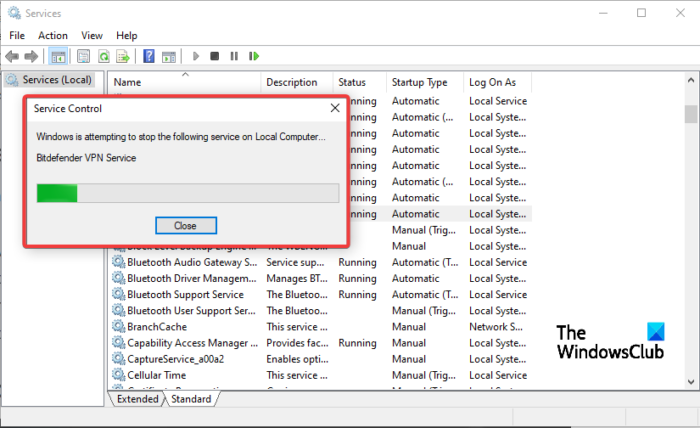Click the Refresh toolbar icon
The image size is (700, 428).
click(x=103, y=57)
